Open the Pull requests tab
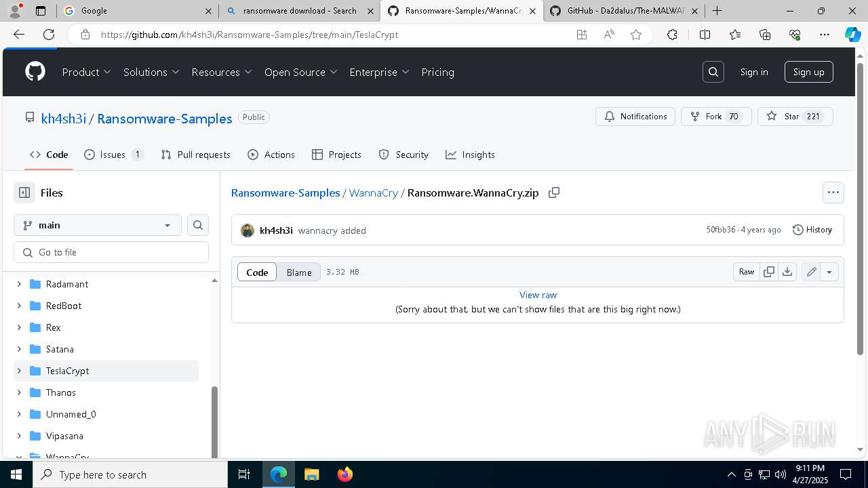Viewport: 868px width, 488px height. tap(195, 155)
